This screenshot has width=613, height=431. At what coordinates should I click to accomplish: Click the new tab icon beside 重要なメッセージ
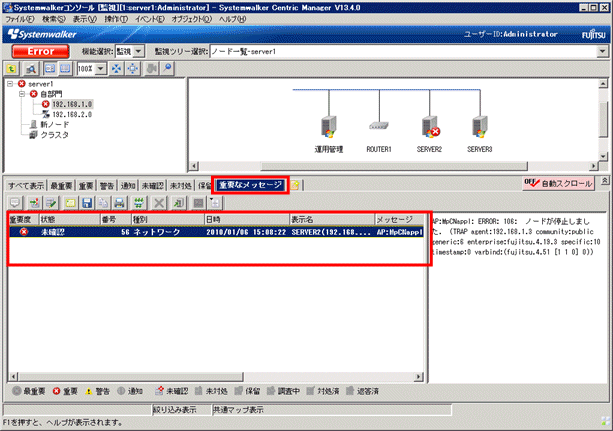point(295,185)
